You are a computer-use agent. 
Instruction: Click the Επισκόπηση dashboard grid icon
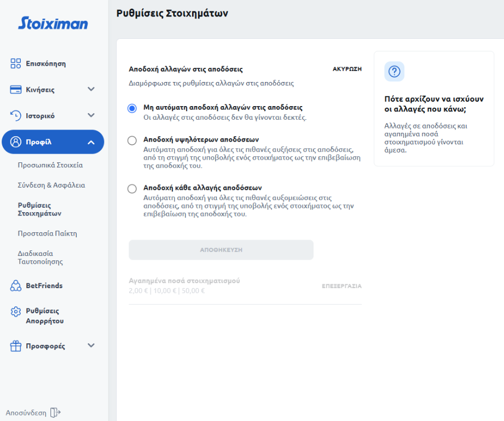(x=16, y=63)
